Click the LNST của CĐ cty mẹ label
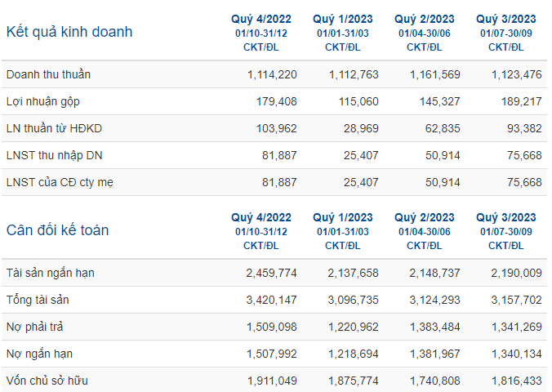Image resolution: width=552 pixels, height=392 pixels. [x=60, y=182]
